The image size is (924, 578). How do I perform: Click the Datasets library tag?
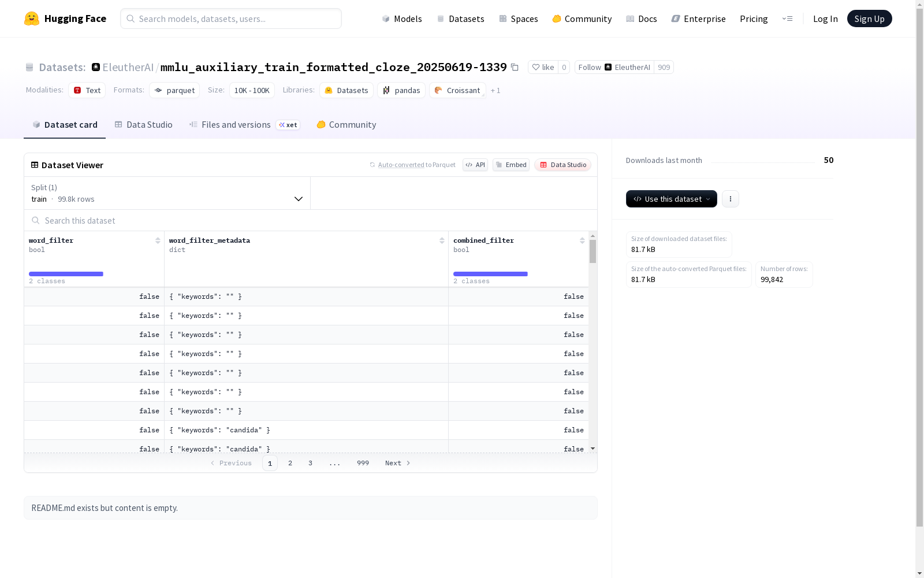(346, 90)
